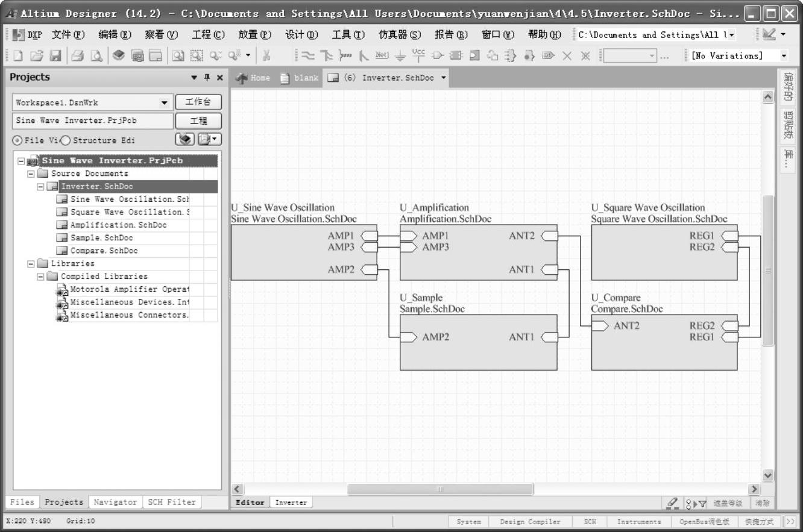Image resolution: width=803 pixels, height=532 pixels.
Task: Click the U_Compare sheet symbol
Action: pyautogui.click(x=664, y=342)
